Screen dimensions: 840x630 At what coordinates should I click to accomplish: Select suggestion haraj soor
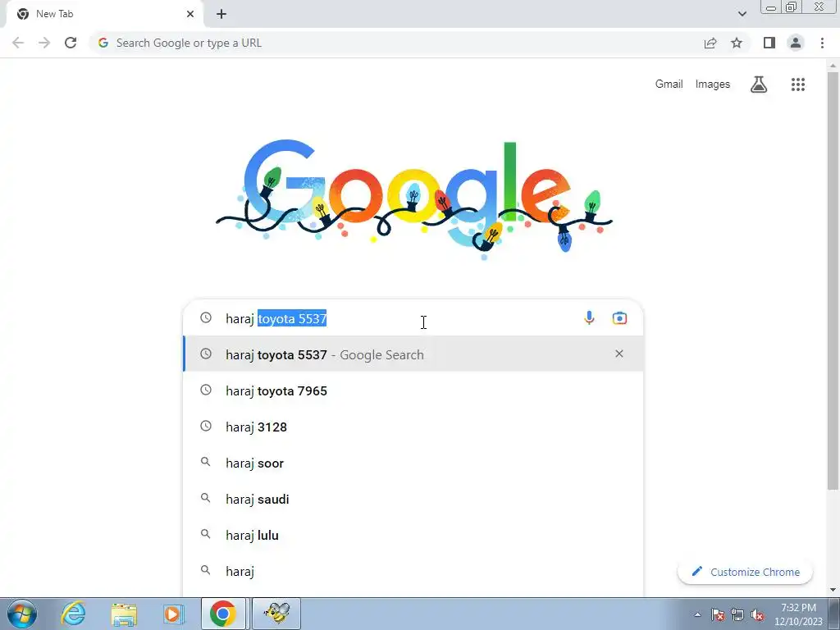[x=413, y=463]
